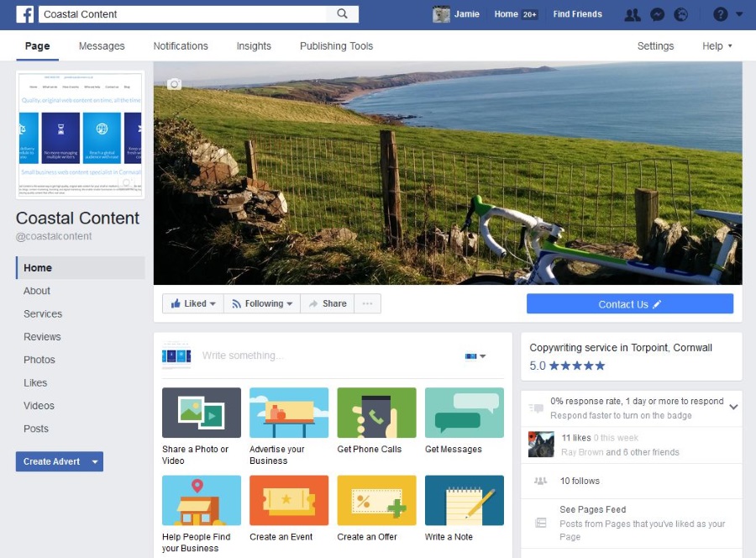
Task: Open the friend requests icon
Action: (633, 14)
